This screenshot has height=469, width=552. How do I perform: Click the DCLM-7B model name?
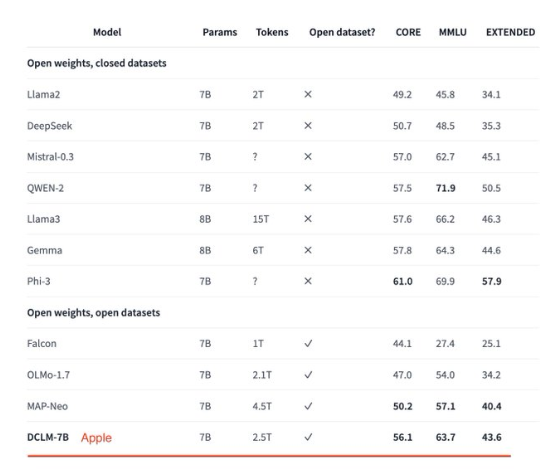[x=48, y=437]
